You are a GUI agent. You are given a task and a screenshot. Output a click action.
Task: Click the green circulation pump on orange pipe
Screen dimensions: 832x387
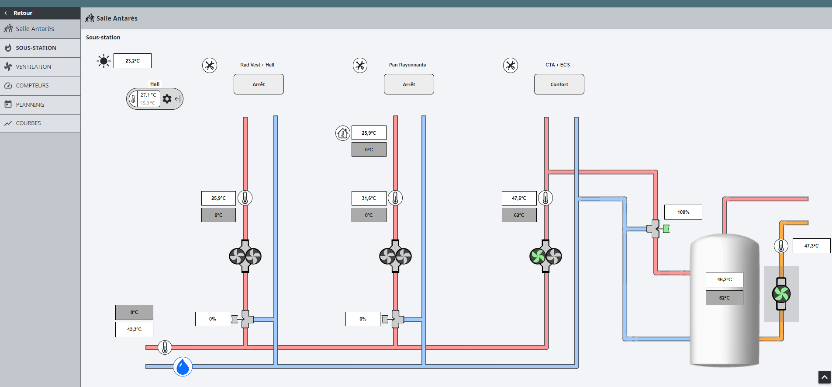pos(781,294)
